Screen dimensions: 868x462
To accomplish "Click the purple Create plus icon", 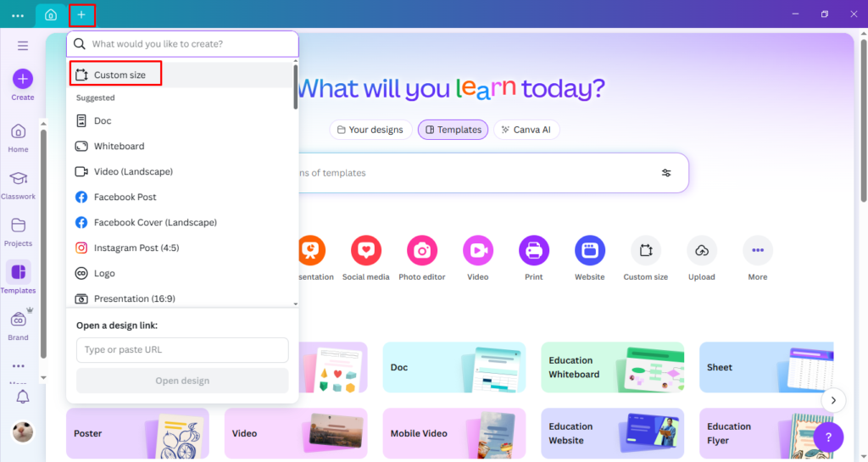I will point(23,79).
